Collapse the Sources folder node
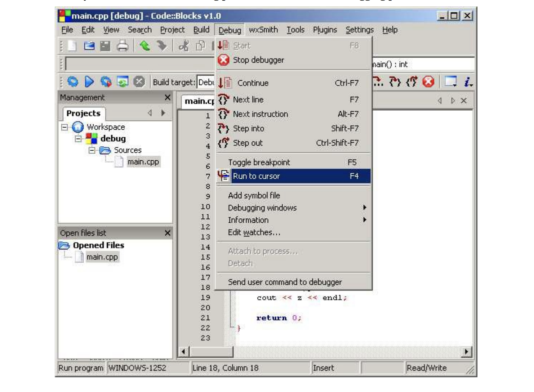Screen dimensions: 534x392 tap(92, 150)
